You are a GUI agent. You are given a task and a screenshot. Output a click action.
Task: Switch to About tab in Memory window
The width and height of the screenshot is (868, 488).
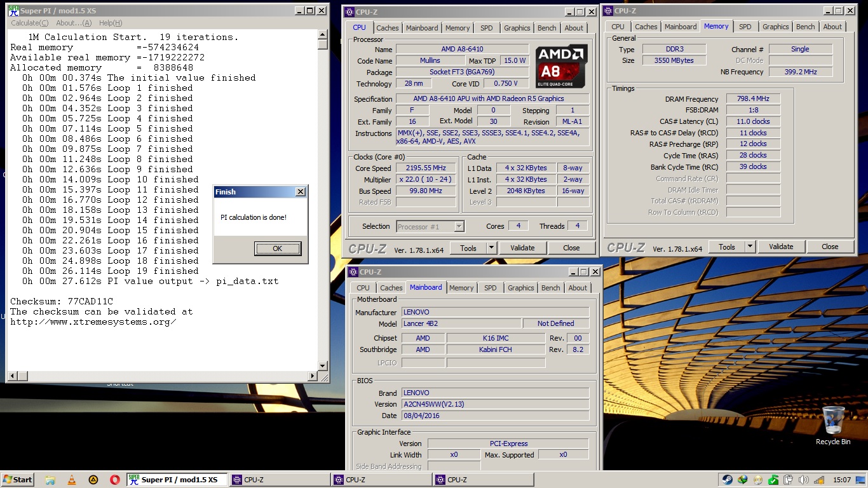pyautogui.click(x=832, y=27)
